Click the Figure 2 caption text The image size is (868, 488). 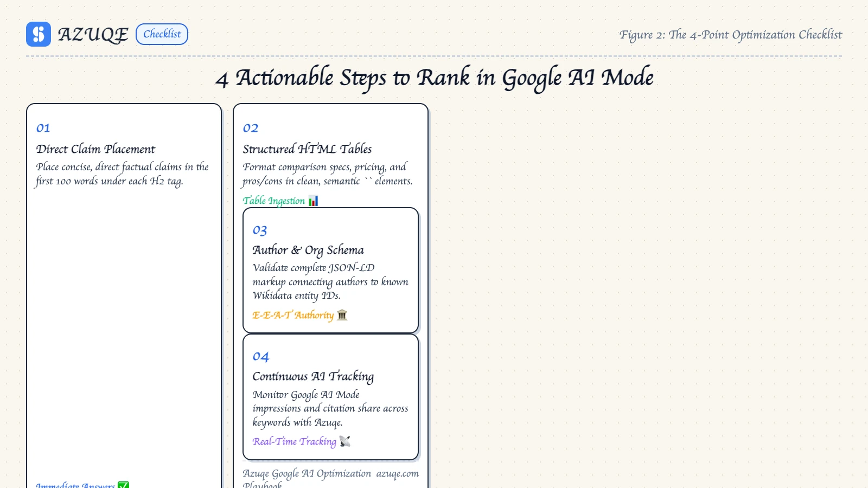click(730, 35)
